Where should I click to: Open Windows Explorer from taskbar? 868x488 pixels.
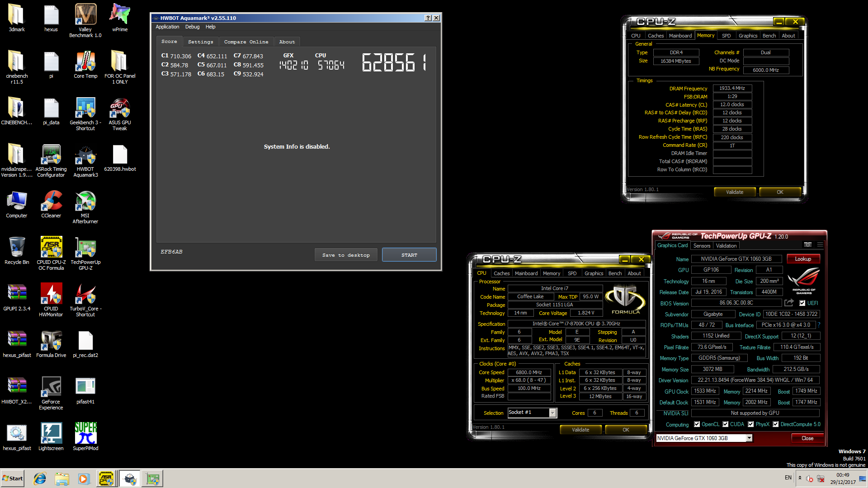click(62, 479)
